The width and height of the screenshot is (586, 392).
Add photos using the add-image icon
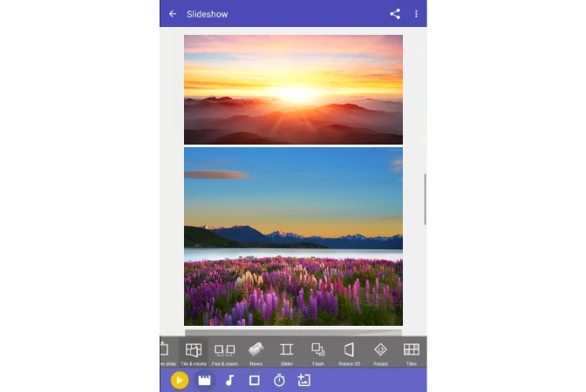coord(303,381)
